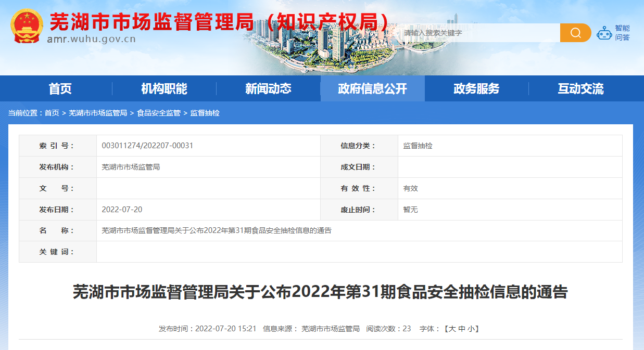Select the 互动交流 navigation item

(x=580, y=89)
